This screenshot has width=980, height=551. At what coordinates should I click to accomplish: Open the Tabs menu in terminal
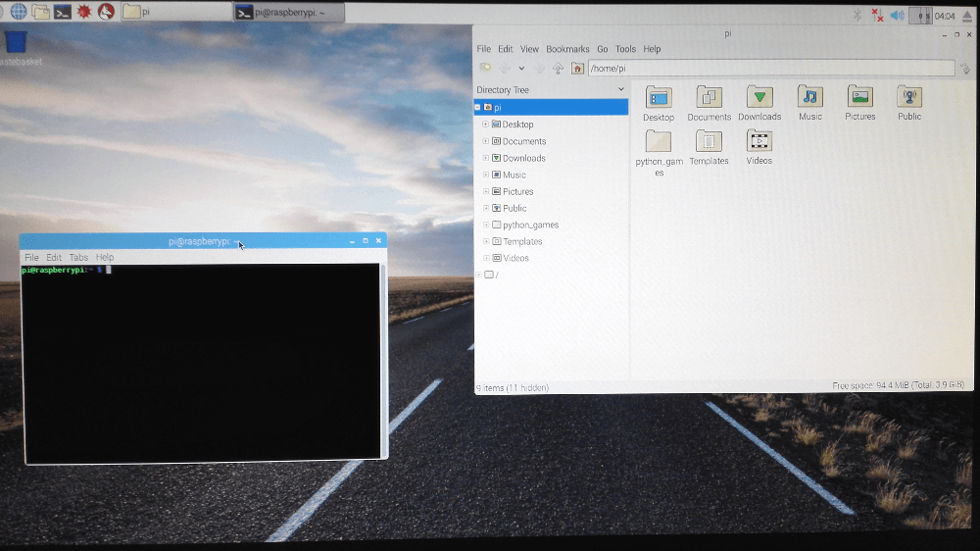(78, 257)
